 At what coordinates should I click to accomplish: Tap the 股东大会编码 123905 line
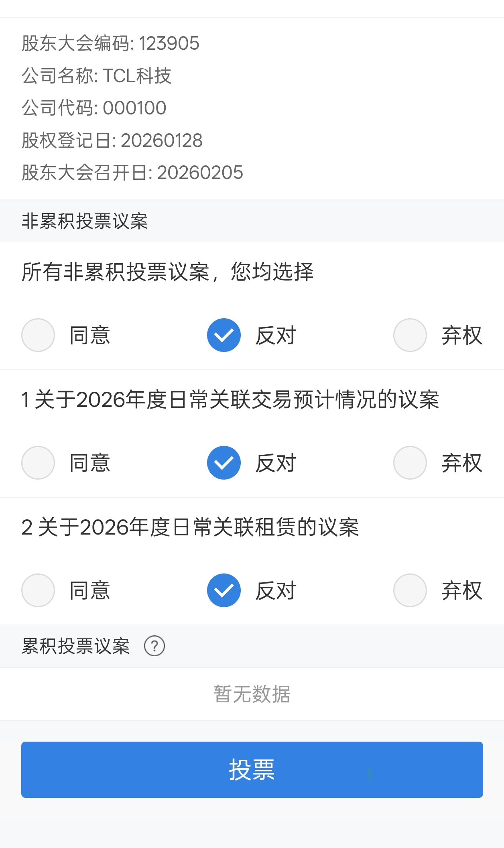[x=110, y=43]
